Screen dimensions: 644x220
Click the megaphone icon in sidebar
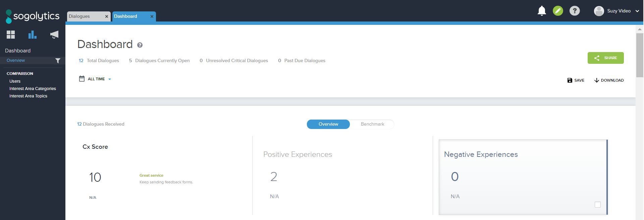click(x=54, y=35)
